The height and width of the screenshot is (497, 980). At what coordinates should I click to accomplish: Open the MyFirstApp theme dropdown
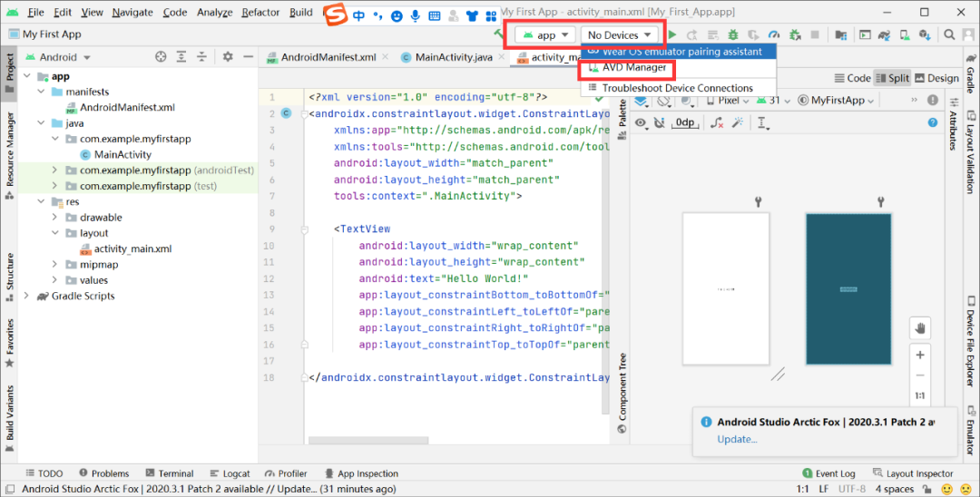[x=837, y=101]
